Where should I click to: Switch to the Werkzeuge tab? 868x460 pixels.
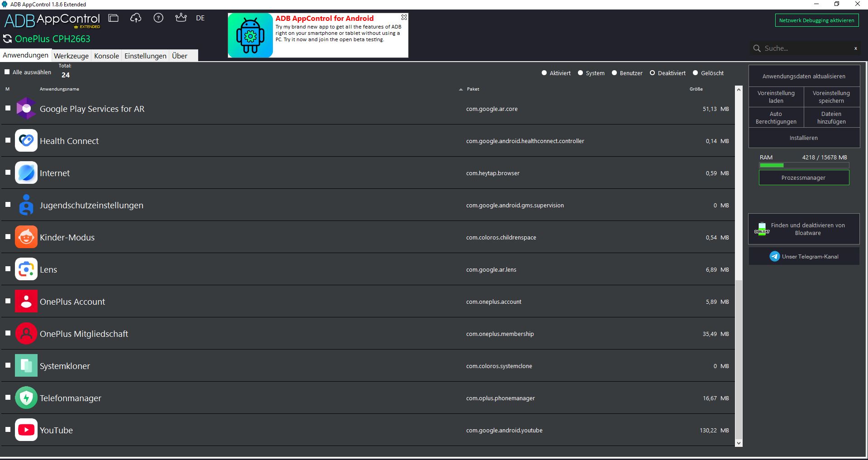71,56
